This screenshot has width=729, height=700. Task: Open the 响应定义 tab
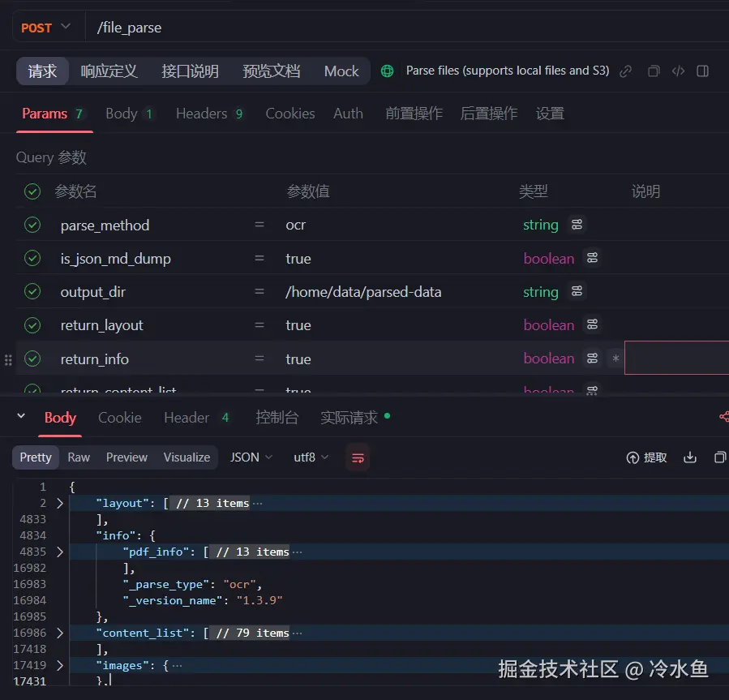pos(109,71)
